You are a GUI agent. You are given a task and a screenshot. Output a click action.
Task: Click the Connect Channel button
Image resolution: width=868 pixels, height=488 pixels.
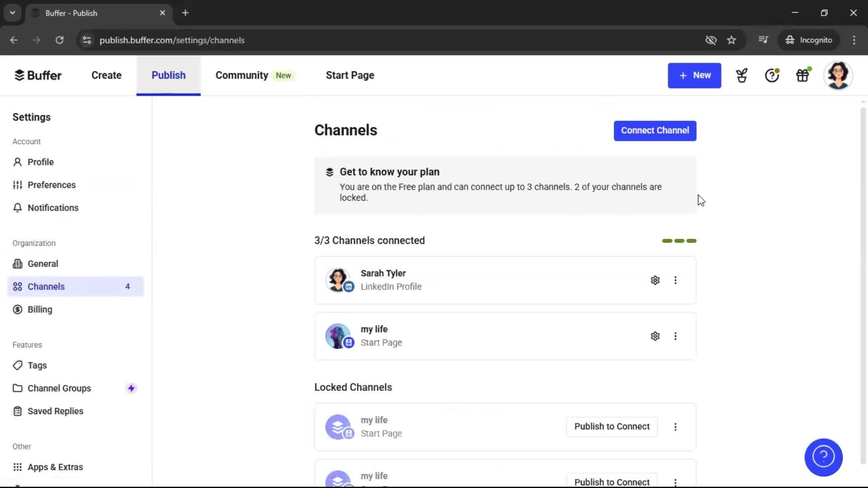coord(655,131)
